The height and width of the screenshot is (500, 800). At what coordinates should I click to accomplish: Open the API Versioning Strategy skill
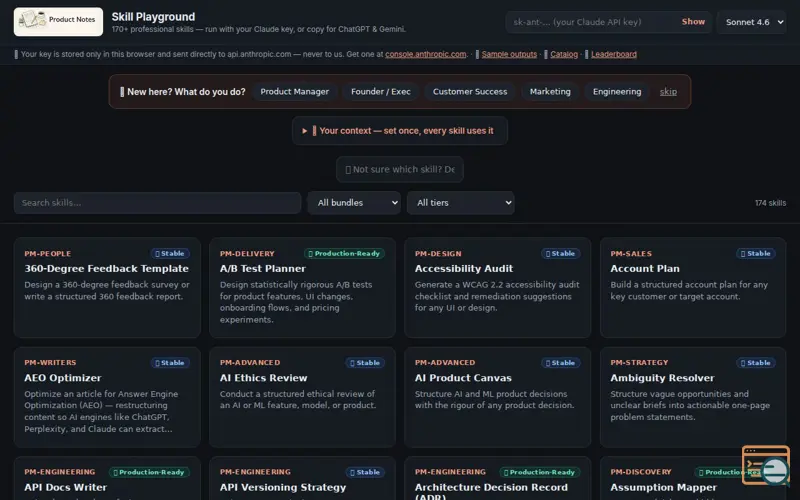[x=302, y=479]
